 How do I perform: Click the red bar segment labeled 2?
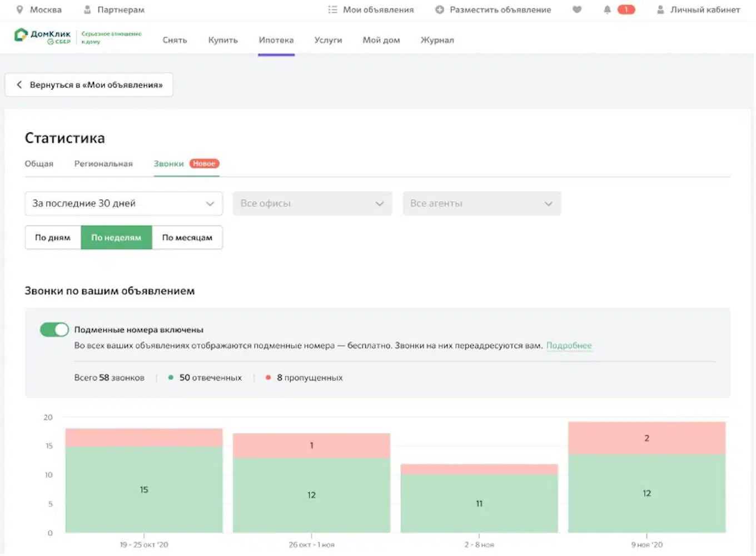pos(646,438)
